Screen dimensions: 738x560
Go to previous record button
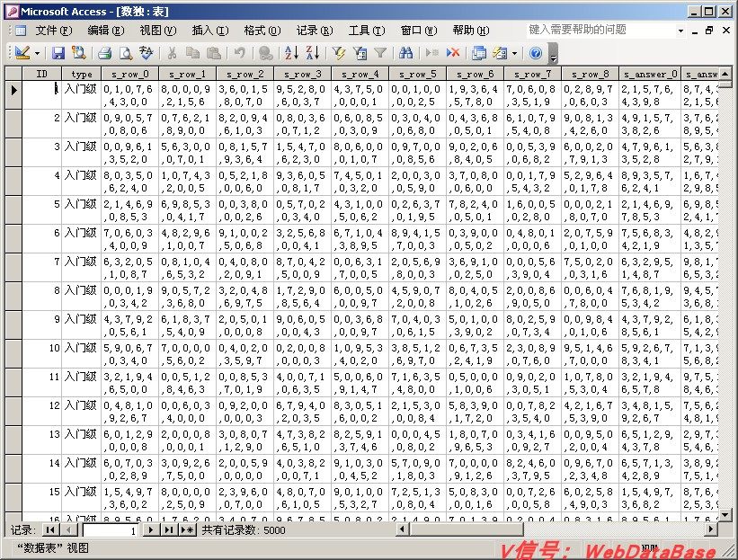(x=68, y=529)
